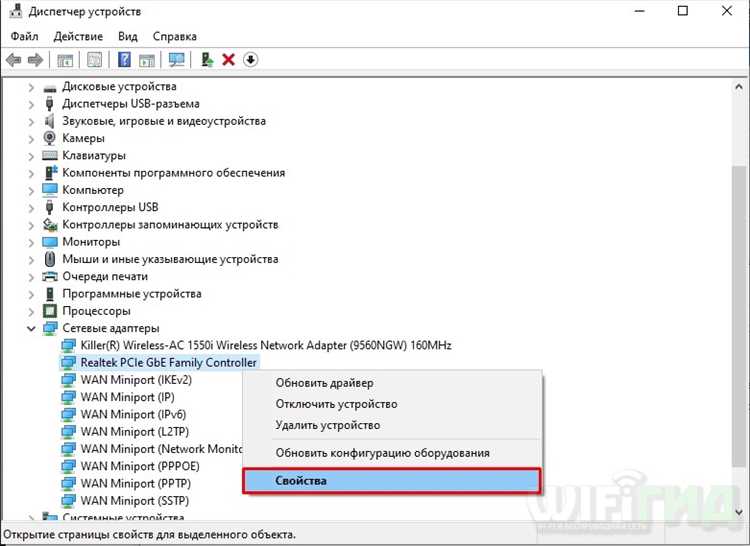Click the properties sheet toolbar icon
The width and height of the screenshot is (750, 546).
(x=94, y=60)
